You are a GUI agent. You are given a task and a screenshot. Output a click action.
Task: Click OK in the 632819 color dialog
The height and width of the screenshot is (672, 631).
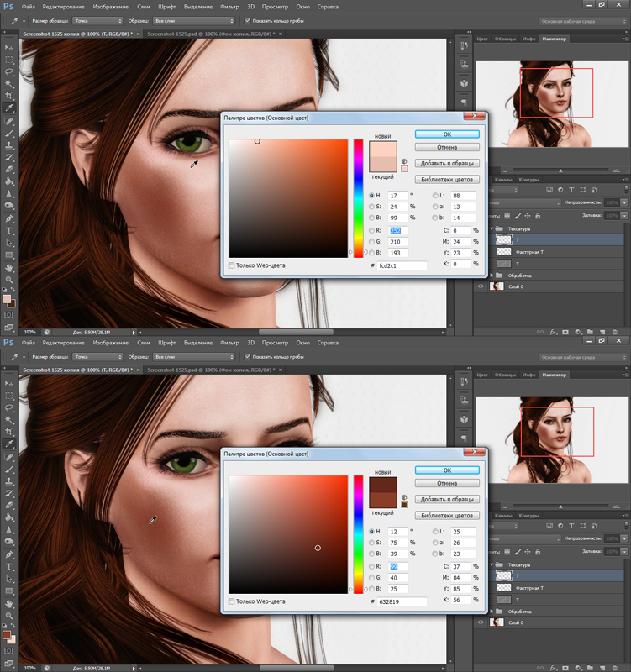(447, 470)
